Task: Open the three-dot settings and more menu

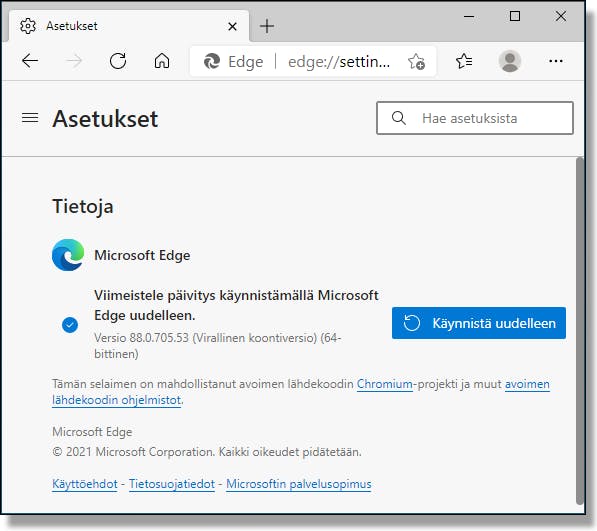Action: click(x=556, y=61)
